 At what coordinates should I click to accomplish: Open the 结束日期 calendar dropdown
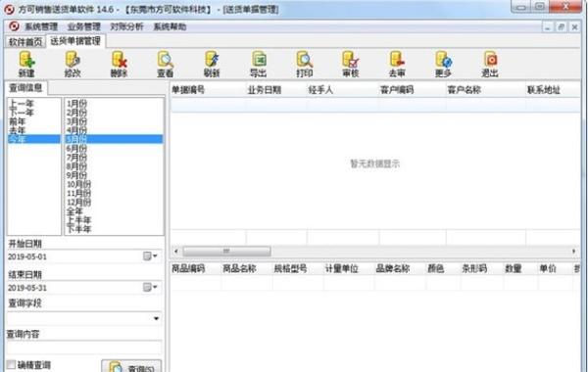point(150,288)
